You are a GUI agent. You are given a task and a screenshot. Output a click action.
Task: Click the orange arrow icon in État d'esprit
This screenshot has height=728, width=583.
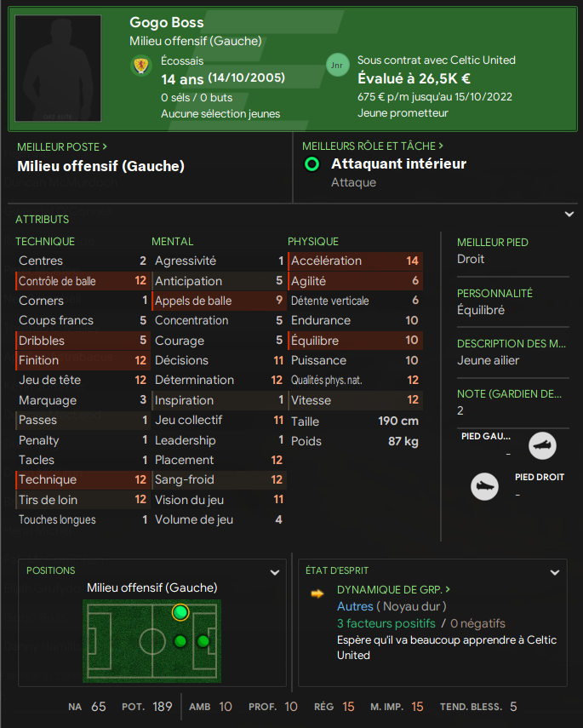click(317, 593)
